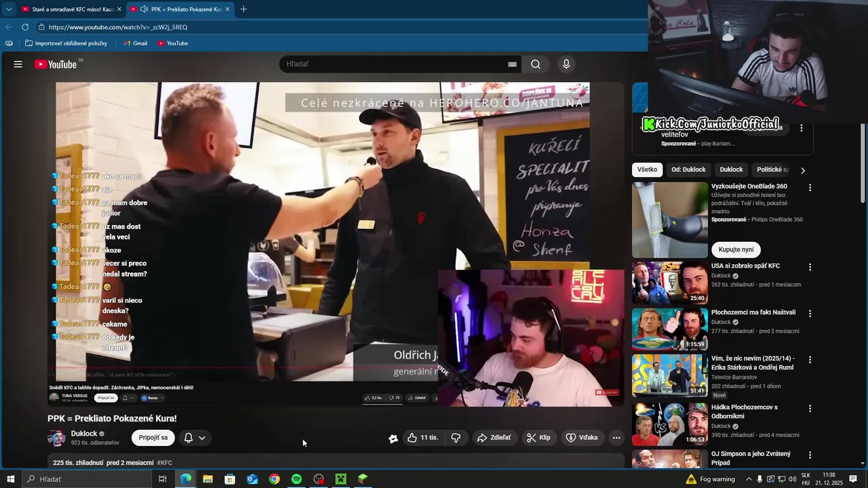The width and height of the screenshot is (868, 488).
Task: Open options for Hádka Plochozemcov video
Action: [810, 409]
